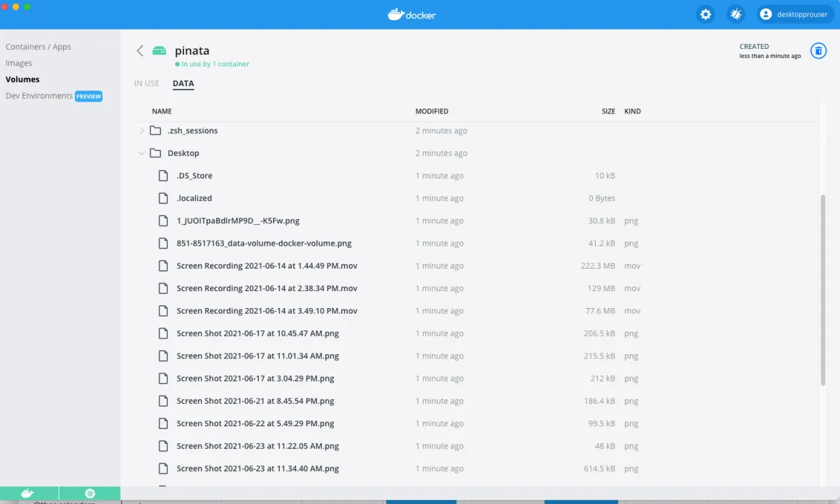Expand the .zsh_sessions folder chevron

click(141, 131)
